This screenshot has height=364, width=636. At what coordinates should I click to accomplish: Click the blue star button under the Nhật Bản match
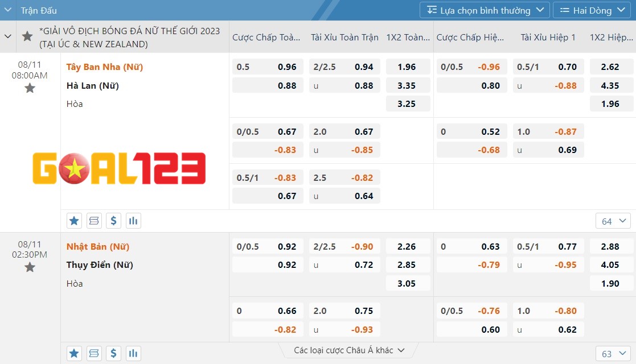(x=74, y=353)
